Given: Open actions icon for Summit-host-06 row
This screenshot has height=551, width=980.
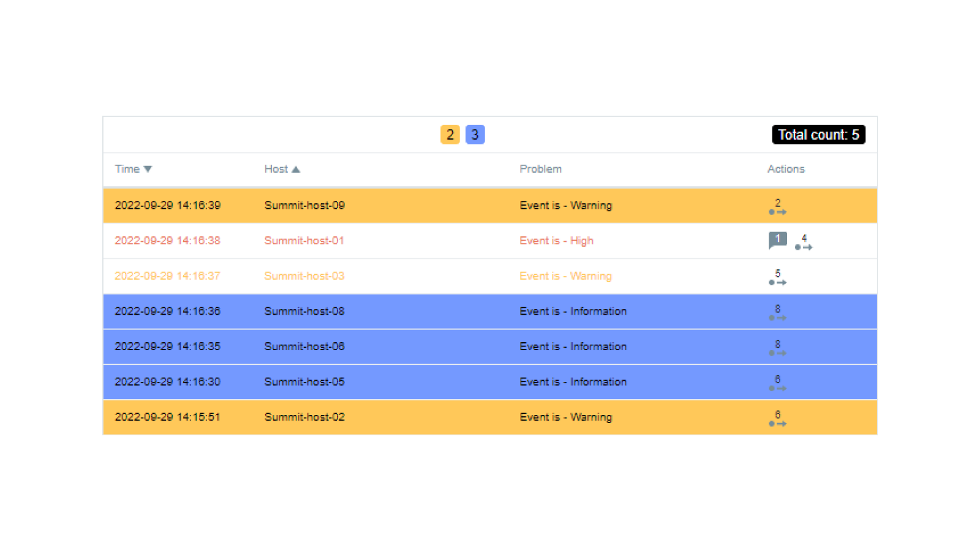Looking at the screenshot, I should tap(777, 348).
